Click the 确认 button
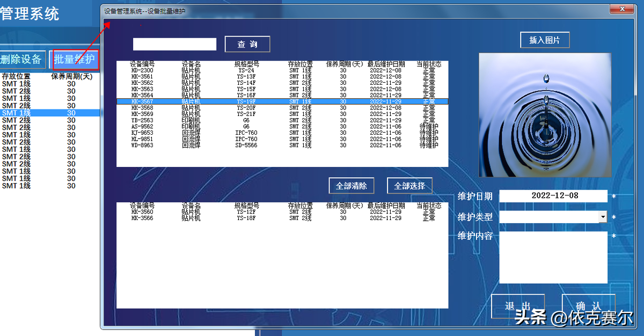The height and width of the screenshot is (336, 644). 588,306
